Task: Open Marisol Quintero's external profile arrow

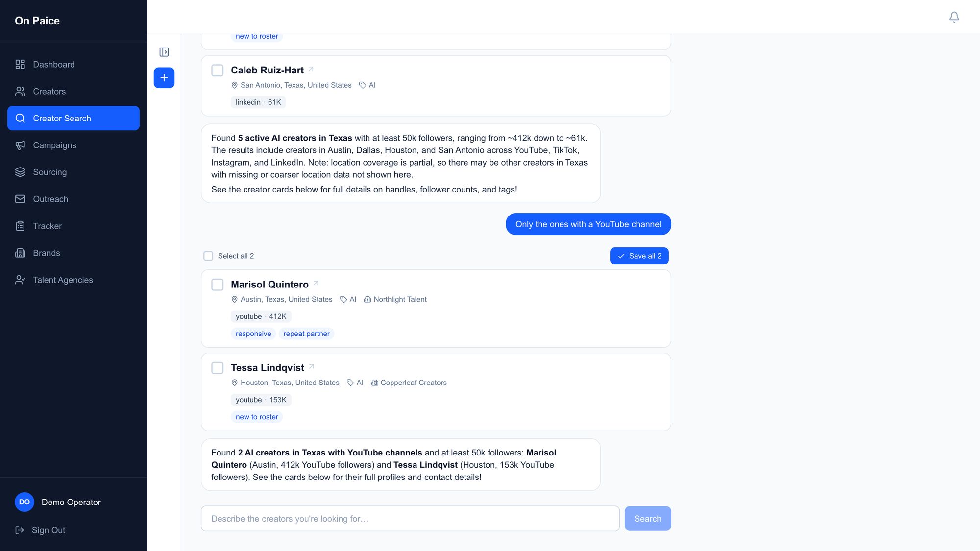Action: (316, 284)
